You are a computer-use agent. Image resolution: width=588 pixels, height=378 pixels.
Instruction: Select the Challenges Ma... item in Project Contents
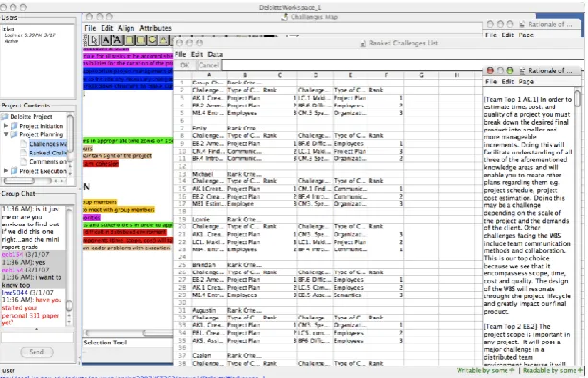point(48,144)
